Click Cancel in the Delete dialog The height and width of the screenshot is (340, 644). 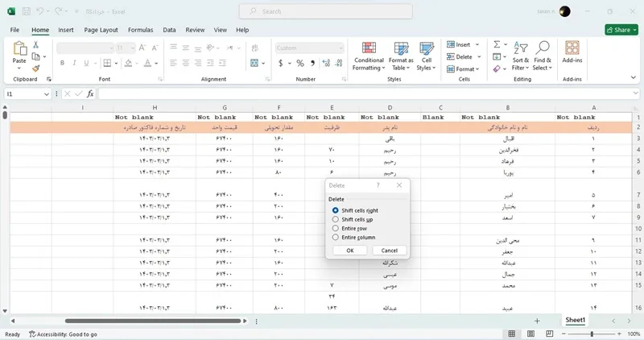coord(390,251)
